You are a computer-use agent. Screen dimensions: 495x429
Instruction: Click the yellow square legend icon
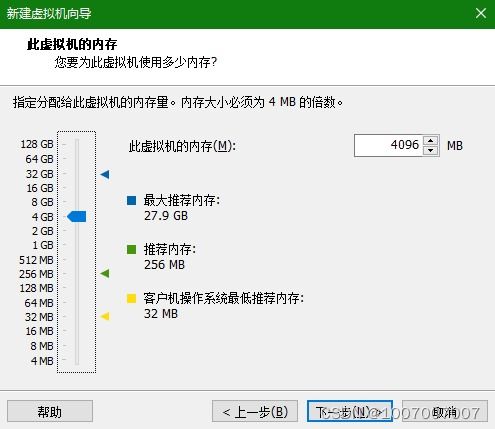point(132,298)
